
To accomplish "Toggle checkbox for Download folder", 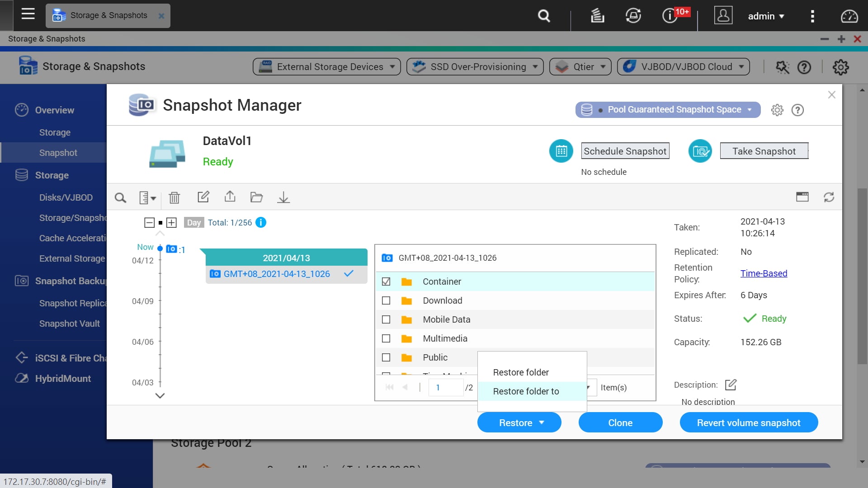I will tap(386, 300).
